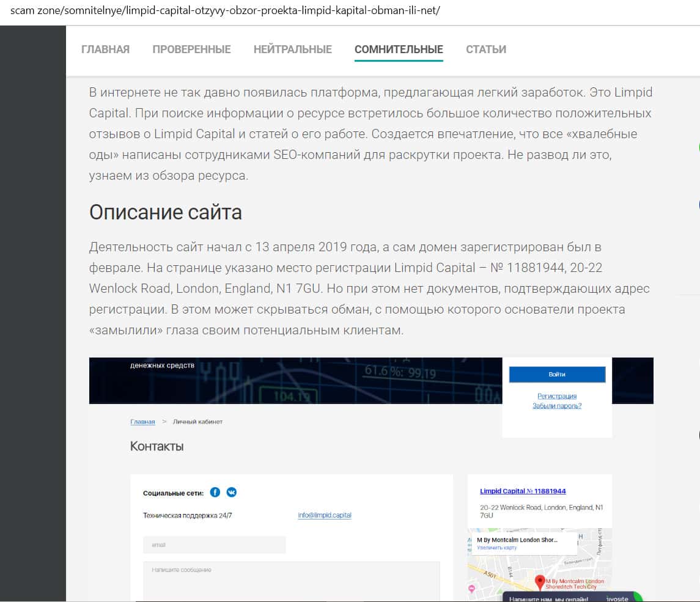Click the Техническая поддержка 24/7 text
Image resolution: width=700 pixels, height=602 pixels.
coord(188,515)
